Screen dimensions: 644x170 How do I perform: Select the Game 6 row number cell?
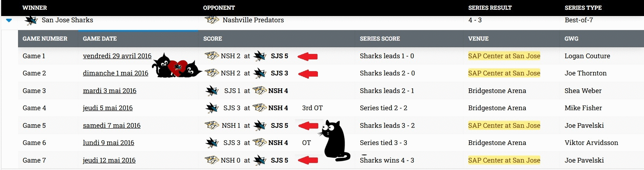34,143
